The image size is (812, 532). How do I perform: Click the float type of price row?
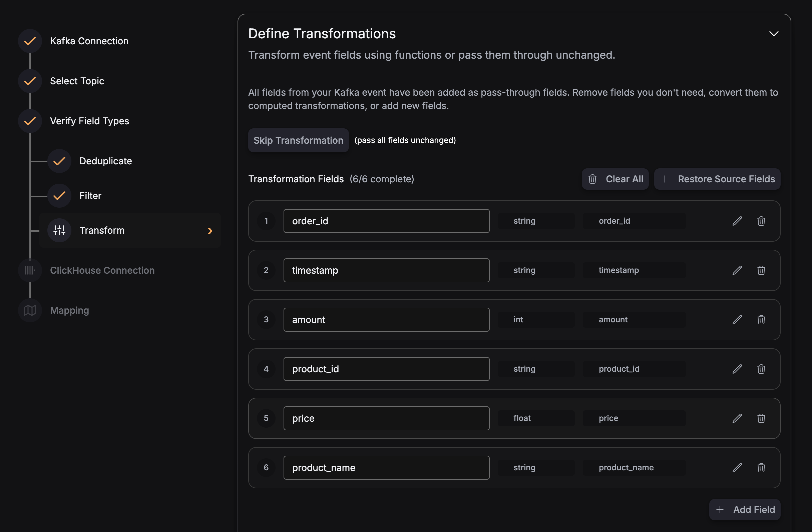click(536, 418)
